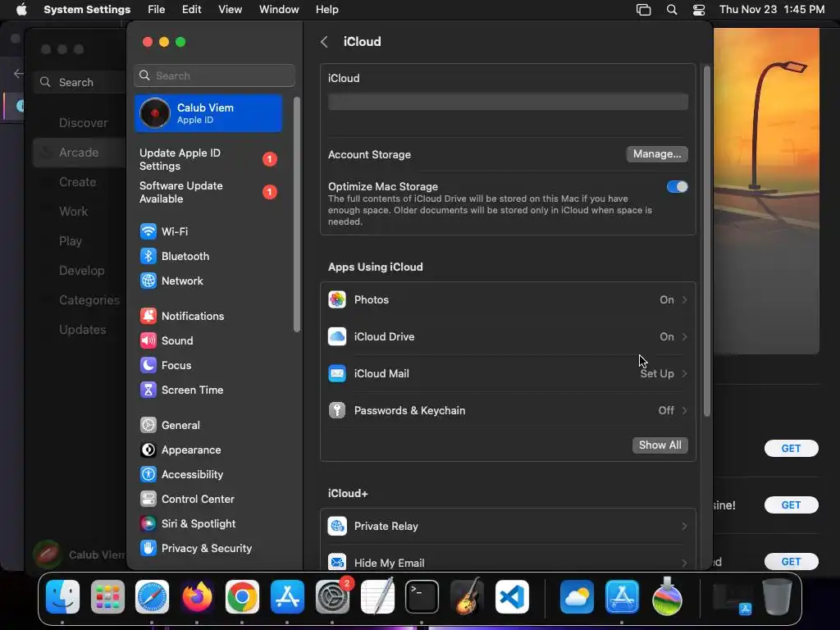This screenshot has height=630, width=840.
Task: Open Photos iCloud options row
Action: pos(508,300)
